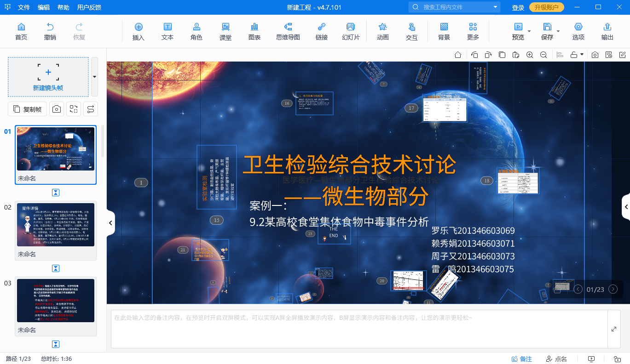630x364 pixels.
Task: Open the search scope dropdown arrow
Action: (495, 7)
